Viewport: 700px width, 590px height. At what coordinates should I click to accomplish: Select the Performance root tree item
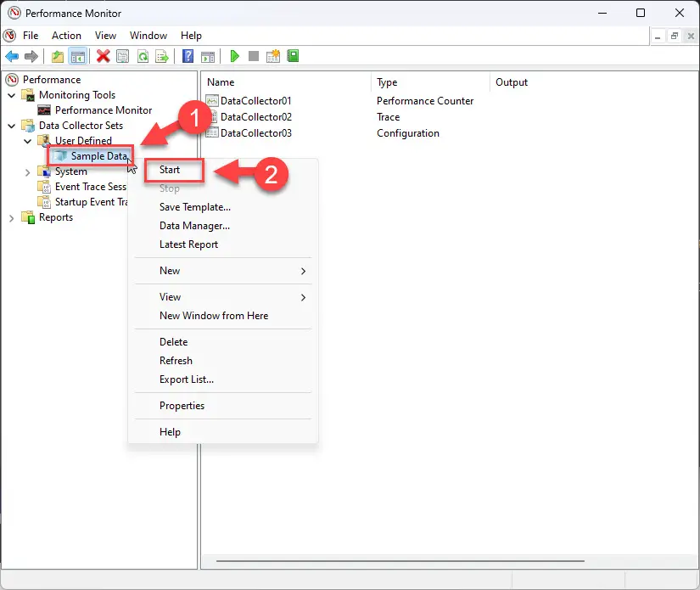(x=52, y=80)
